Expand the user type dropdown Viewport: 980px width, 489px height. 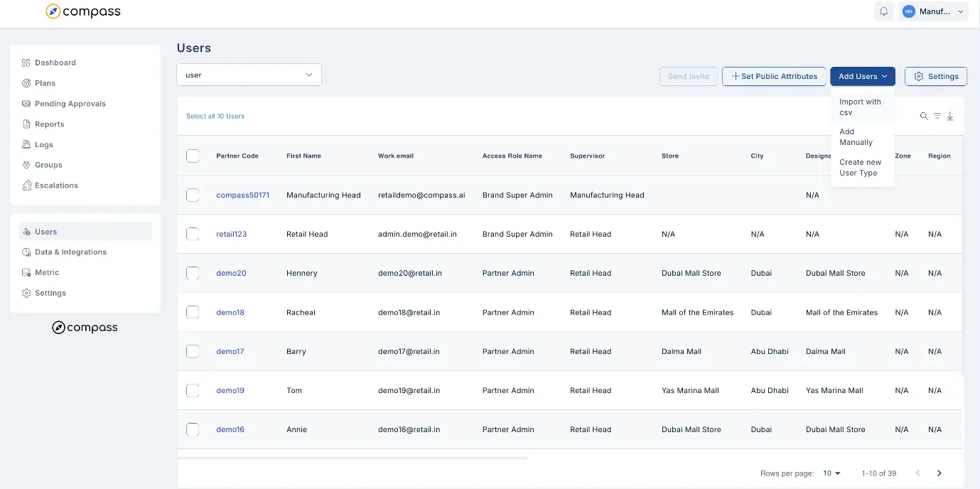point(249,75)
